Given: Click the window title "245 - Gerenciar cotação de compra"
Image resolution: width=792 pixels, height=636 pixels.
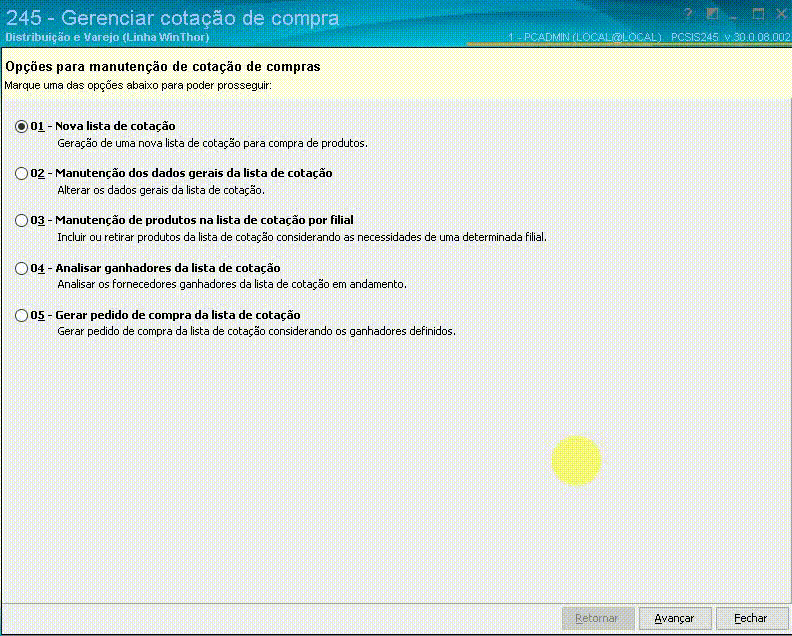Looking at the screenshot, I should tap(172, 18).
